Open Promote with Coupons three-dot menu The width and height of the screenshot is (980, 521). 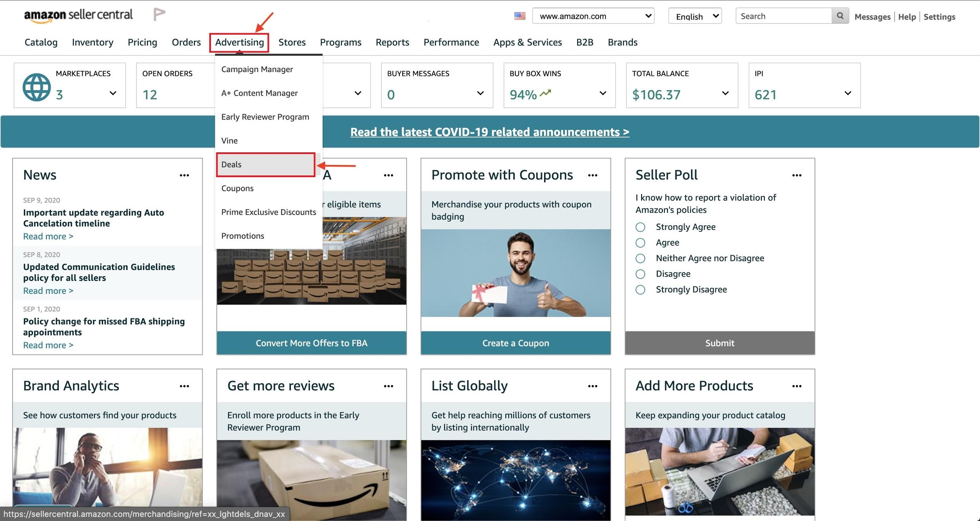click(593, 175)
